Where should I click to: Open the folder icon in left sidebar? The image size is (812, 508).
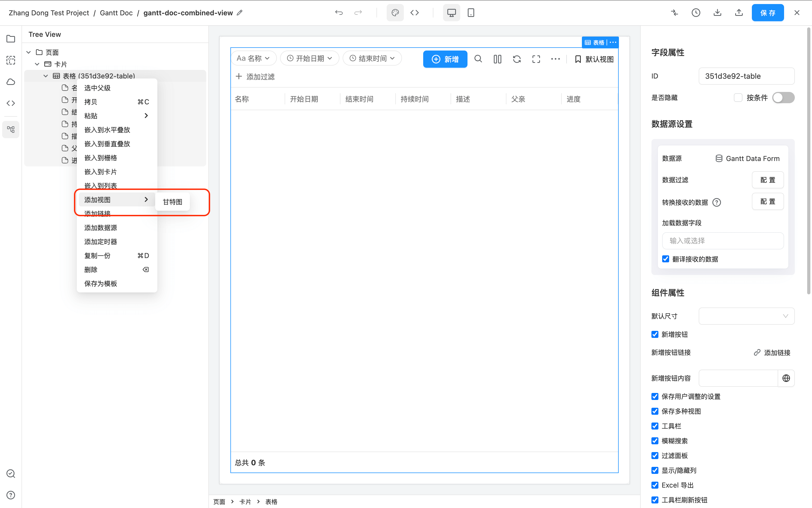click(11, 39)
